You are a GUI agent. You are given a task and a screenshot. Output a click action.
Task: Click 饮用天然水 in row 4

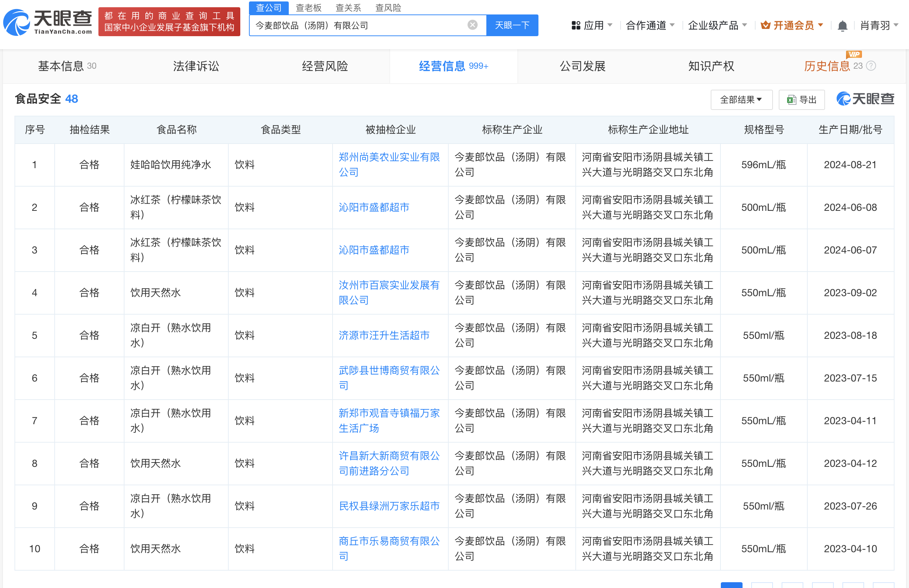156,293
